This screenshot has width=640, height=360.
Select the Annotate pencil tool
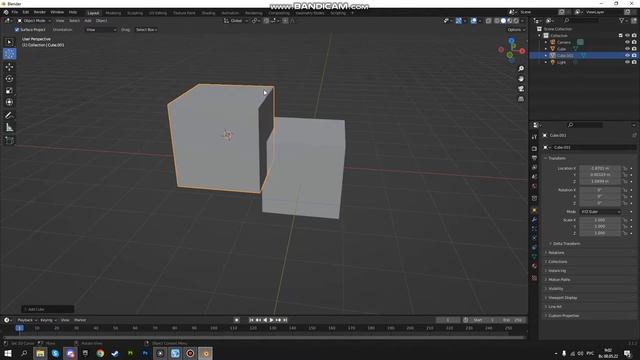coord(9,116)
